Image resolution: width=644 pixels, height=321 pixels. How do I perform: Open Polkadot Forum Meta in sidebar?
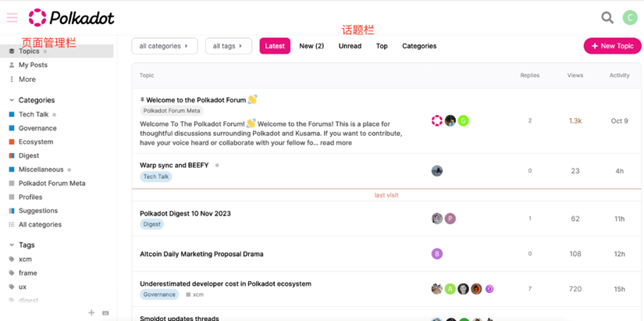52,184
